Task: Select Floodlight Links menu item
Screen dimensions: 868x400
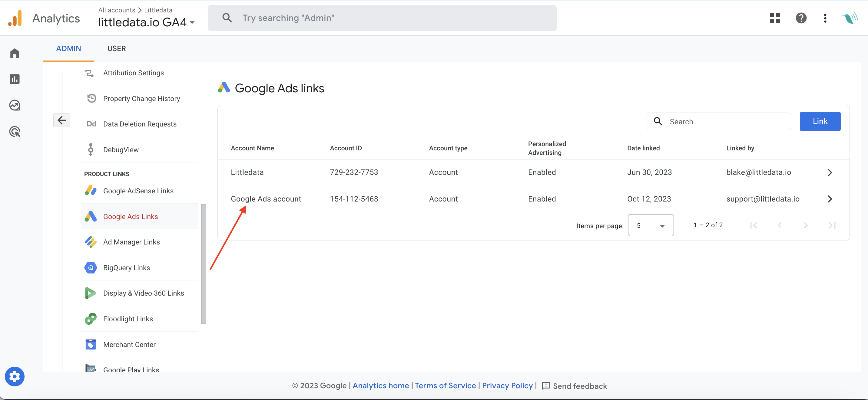Action: (x=140, y=319)
